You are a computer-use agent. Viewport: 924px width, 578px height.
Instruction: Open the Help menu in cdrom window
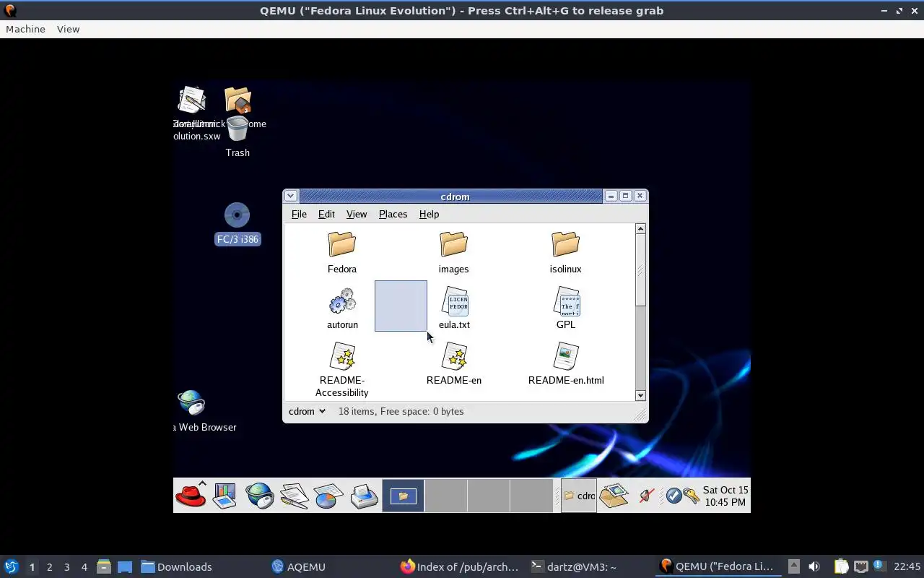[429, 214]
